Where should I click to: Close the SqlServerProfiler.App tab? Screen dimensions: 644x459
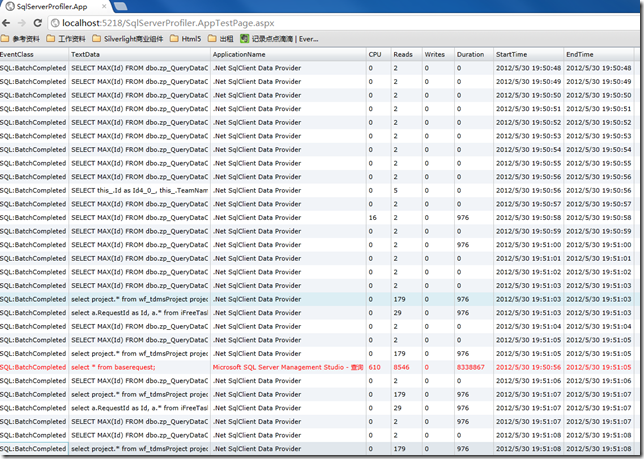pyautogui.click(x=104, y=6)
